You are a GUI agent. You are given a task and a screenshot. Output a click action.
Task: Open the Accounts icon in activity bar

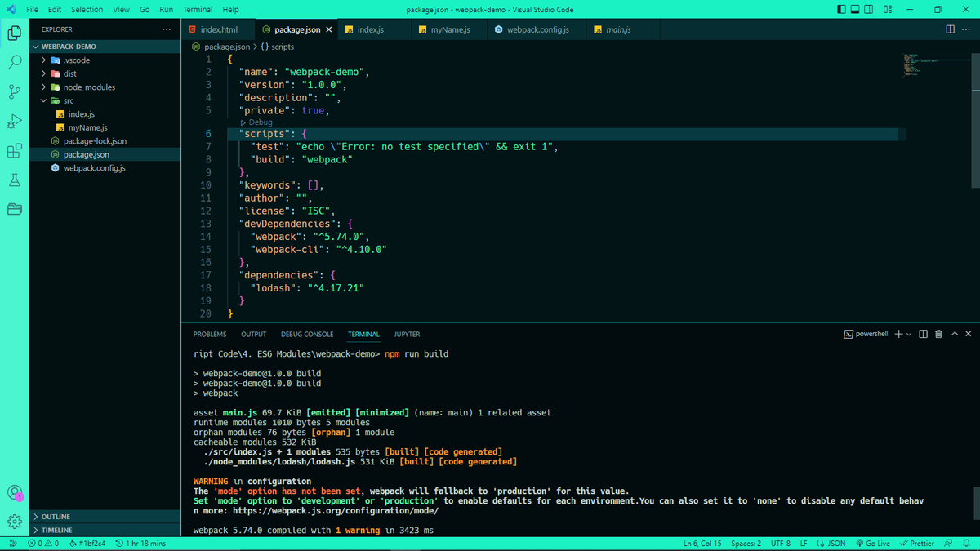tap(14, 492)
